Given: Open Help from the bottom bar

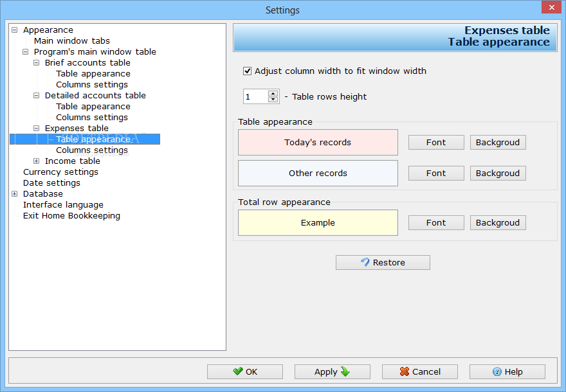Looking at the screenshot, I should click(507, 371).
